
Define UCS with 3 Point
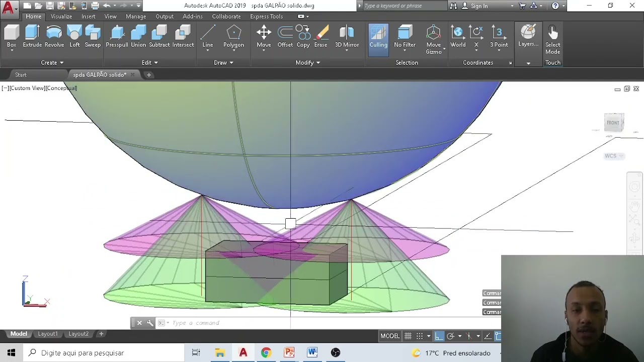tap(499, 37)
